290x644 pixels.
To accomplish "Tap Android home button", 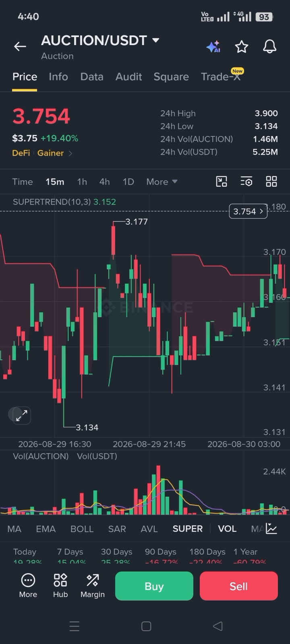I will pyautogui.click(x=146, y=626).
